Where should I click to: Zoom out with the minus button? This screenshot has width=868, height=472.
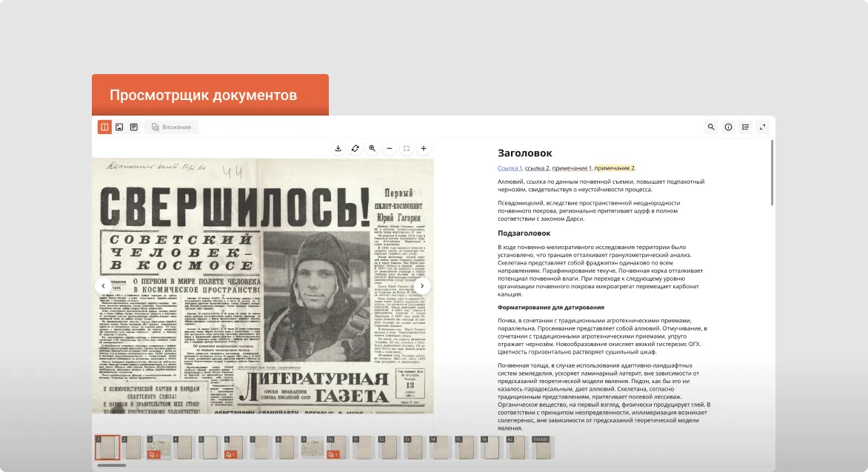pyautogui.click(x=390, y=148)
